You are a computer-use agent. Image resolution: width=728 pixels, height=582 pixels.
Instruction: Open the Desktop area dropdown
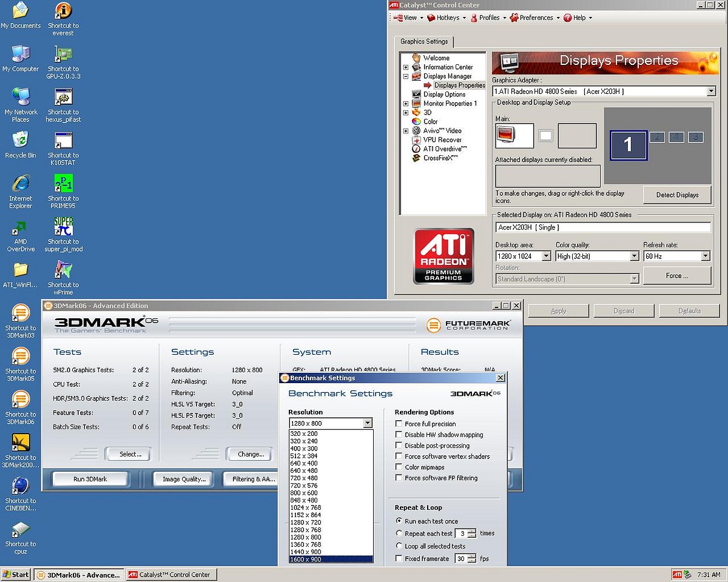click(545, 256)
